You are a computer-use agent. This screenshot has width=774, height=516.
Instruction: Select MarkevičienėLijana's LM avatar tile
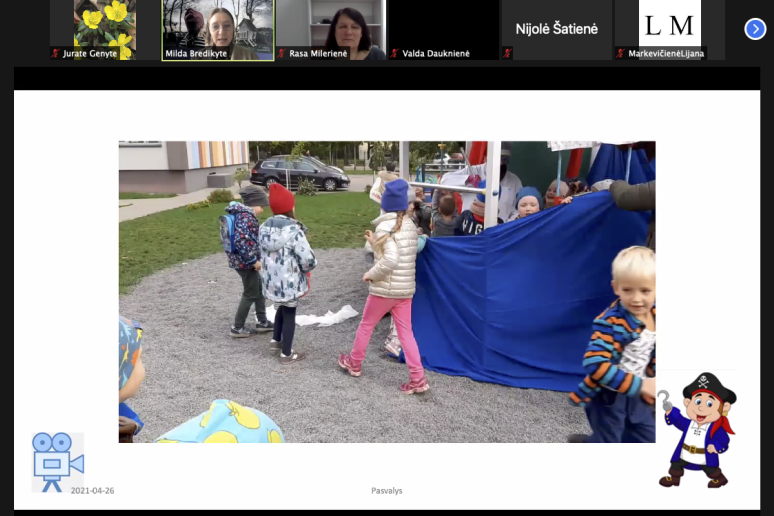coord(669,30)
